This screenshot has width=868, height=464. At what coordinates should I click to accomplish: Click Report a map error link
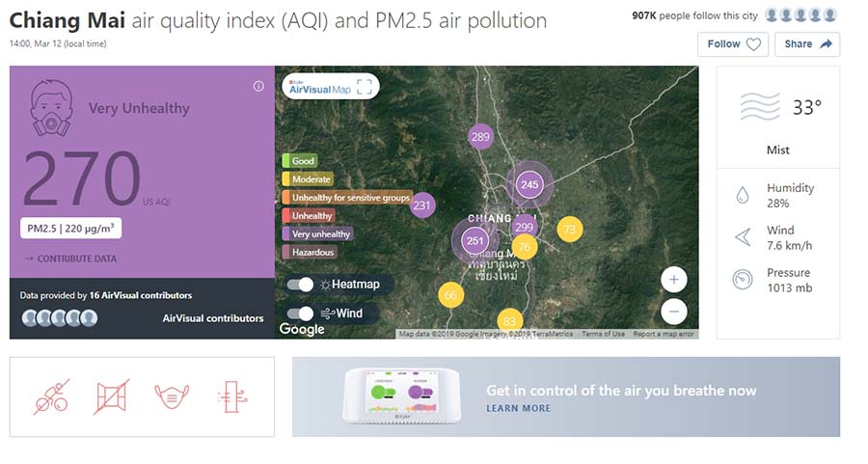click(664, 334)
